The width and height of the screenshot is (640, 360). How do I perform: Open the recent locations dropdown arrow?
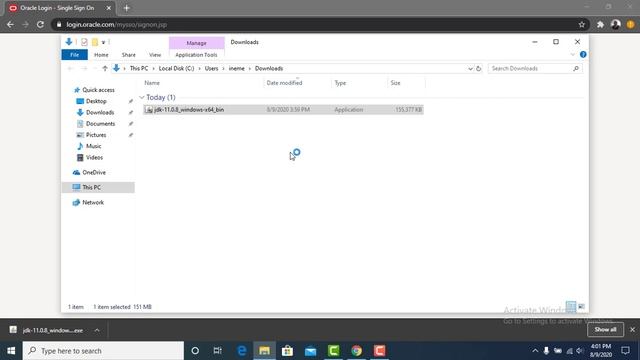[95, 69]
